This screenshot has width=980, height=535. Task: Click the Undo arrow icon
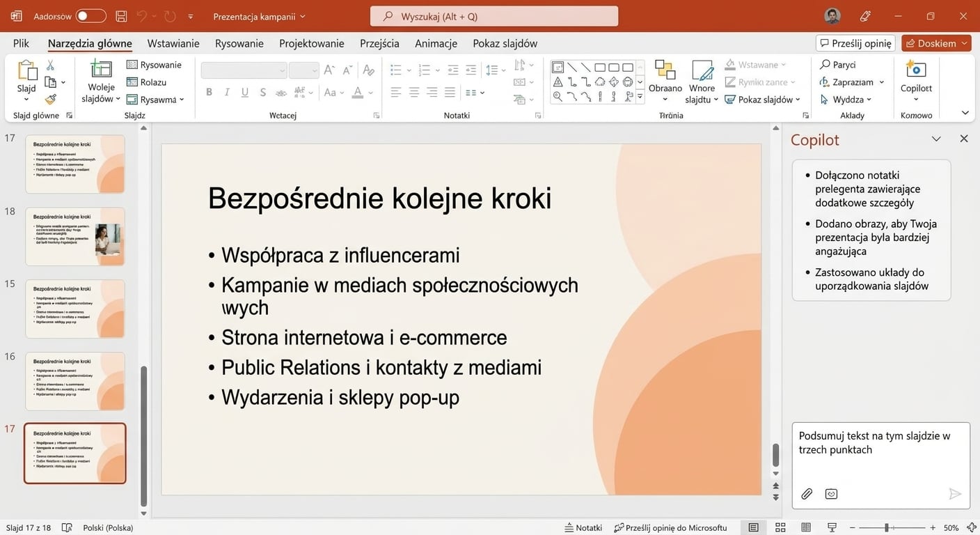(x=142, y=16)
